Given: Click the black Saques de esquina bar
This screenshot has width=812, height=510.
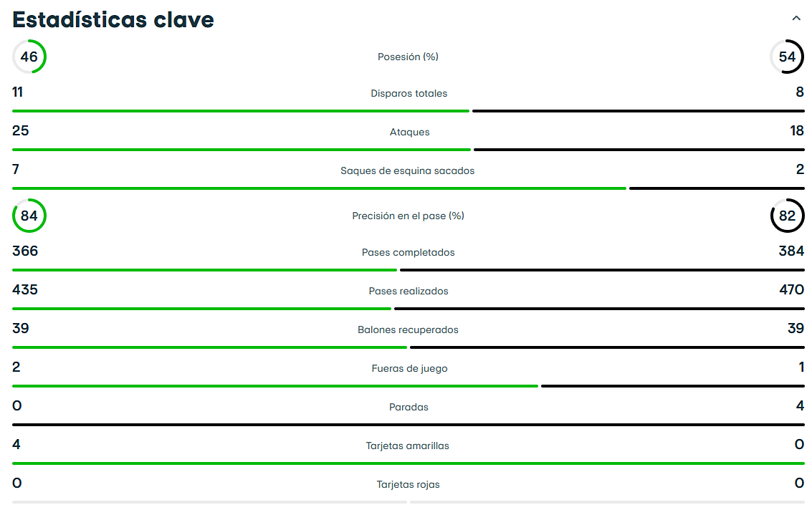Looking at the screenshot, I should (716, 188).
